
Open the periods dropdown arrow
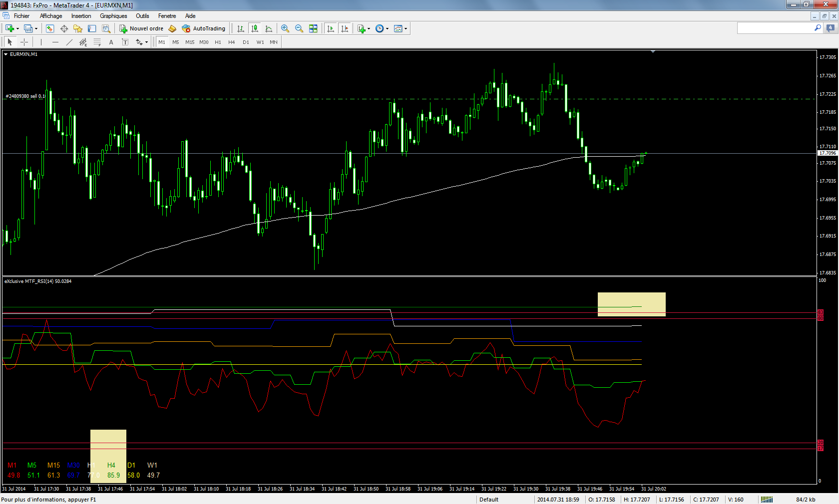tap(387, 29)
